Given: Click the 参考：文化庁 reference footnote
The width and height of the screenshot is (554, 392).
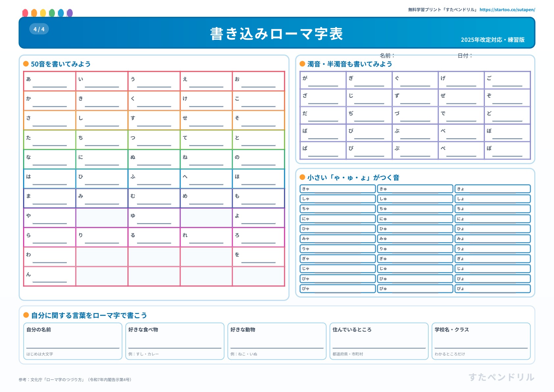Looking at the screenshot, I should pyautogui.click(x=76, y=379).
